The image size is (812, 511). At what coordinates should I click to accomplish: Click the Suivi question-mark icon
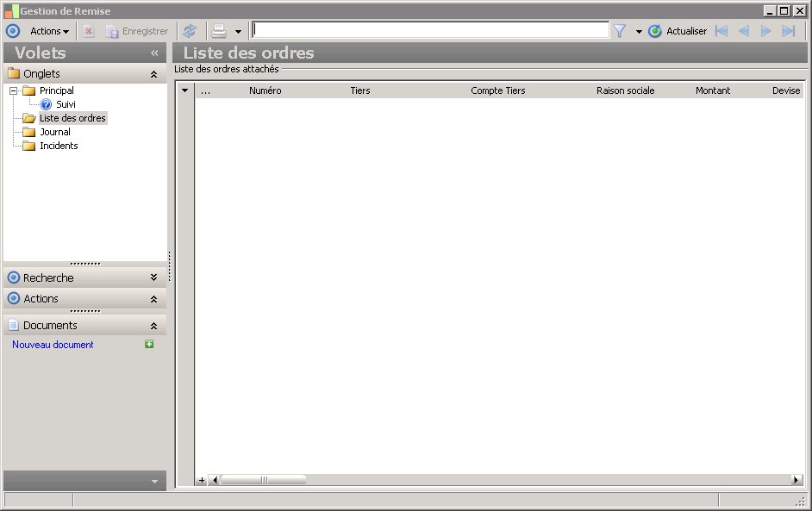46,104
